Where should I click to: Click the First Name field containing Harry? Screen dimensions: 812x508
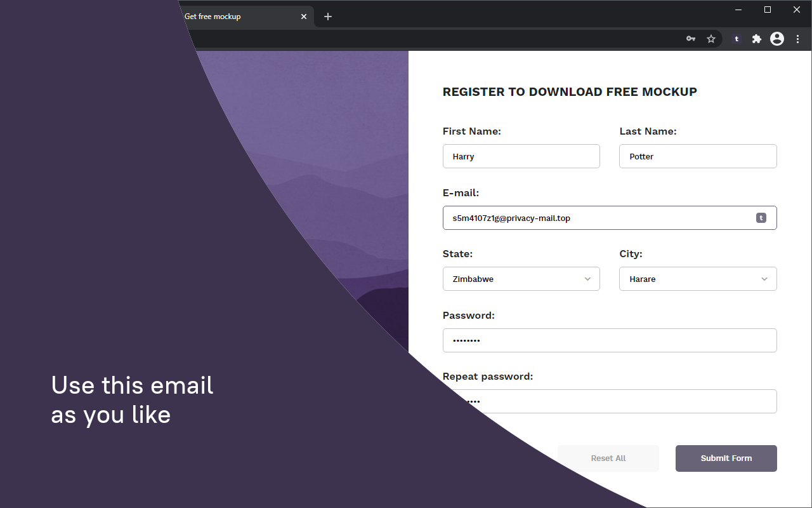pyautogui.click(x=521, y=156)
